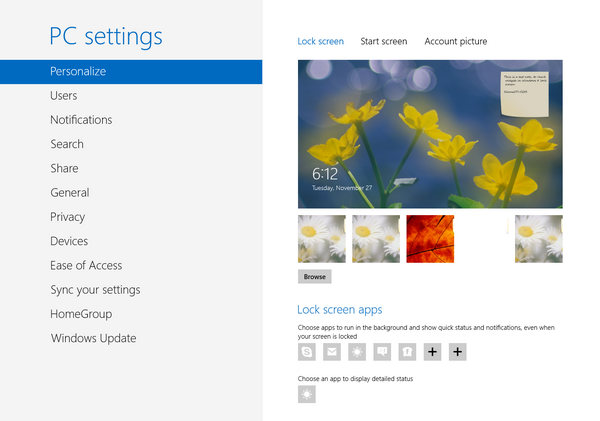
Task: Switch to the Lock screen tab
Action: coord(321,41)
